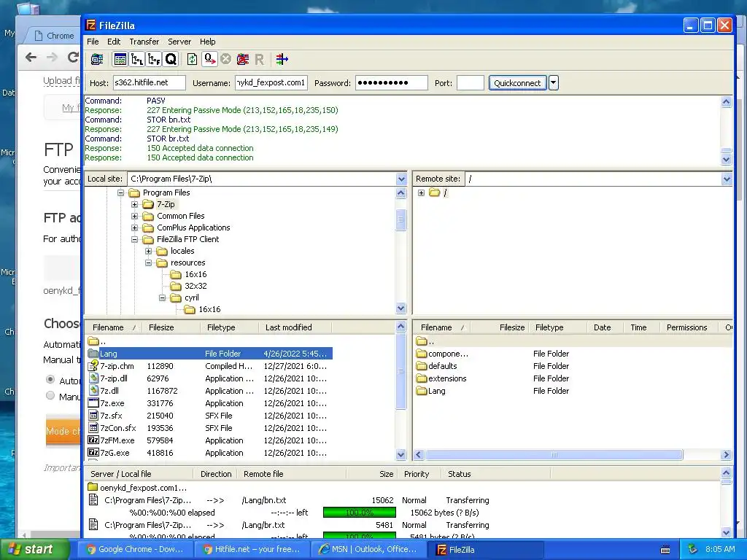Image resolution: width=747 pixels, height=560 pixels.
Task: Click the 7-zip.dll file icon
Action: point(93,378)
